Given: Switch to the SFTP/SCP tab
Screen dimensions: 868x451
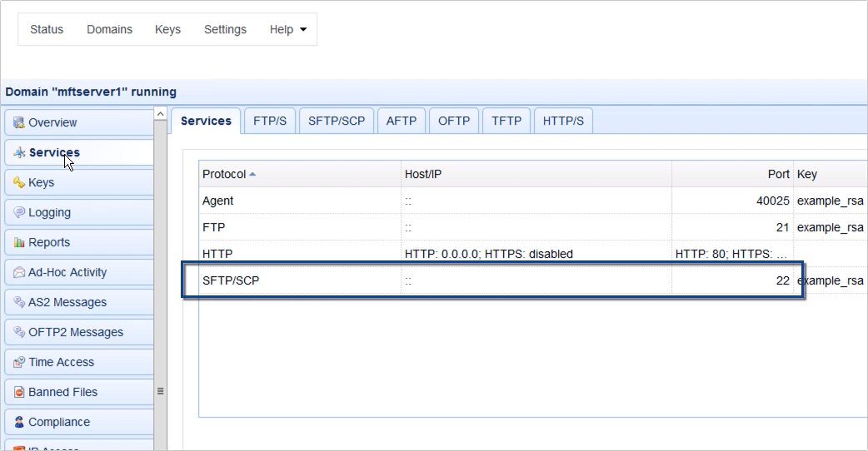Looking at the screenshot, I should [337, 121].
